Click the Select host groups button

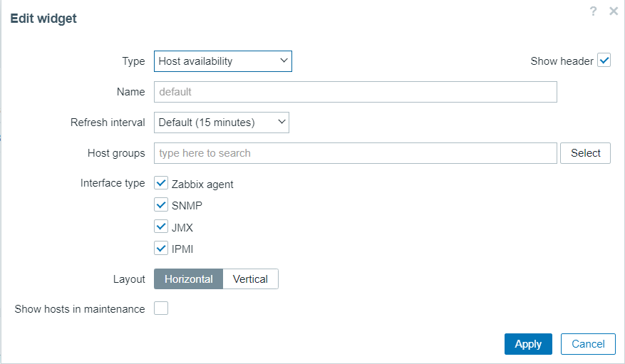[585, 153]
